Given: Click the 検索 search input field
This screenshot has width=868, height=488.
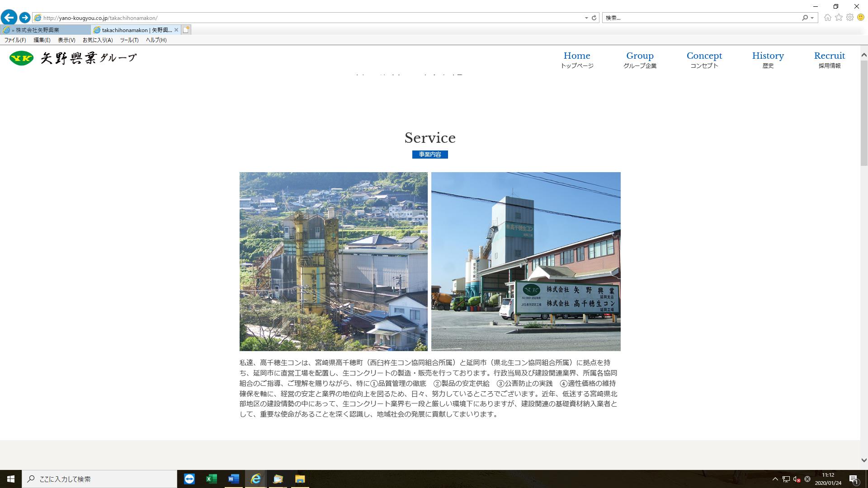Looking at the screenshot, I should click(701, 18).
